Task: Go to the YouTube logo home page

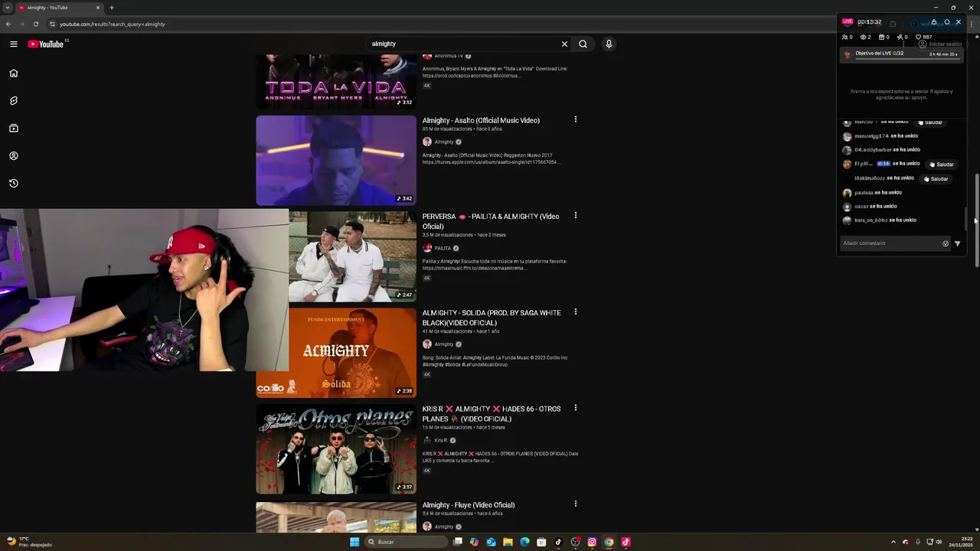Action: coord(46,44)
